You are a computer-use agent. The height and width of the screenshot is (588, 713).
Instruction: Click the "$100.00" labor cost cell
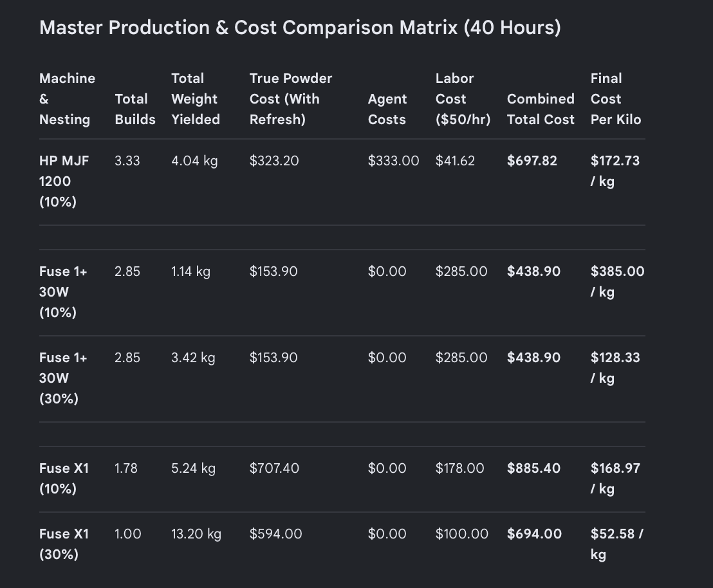[x=462, y=534]
